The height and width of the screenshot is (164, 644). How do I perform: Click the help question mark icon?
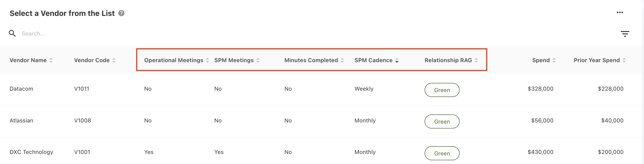click(122, 13)
